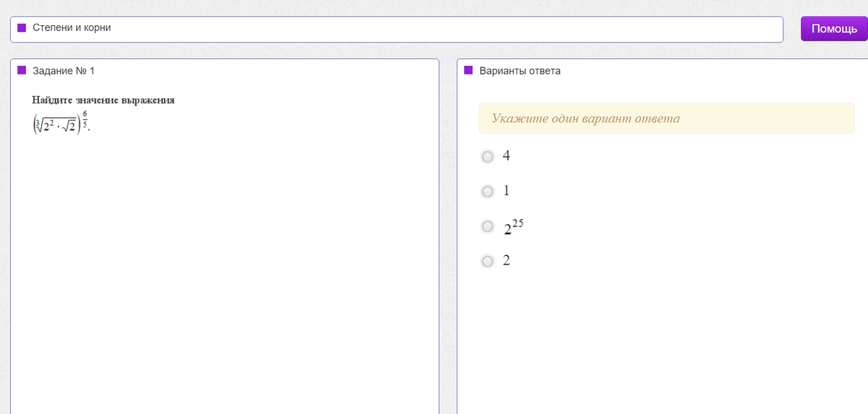Click the purple square beside Варианты ответа

pyautogui.click(x=468, y=70)
